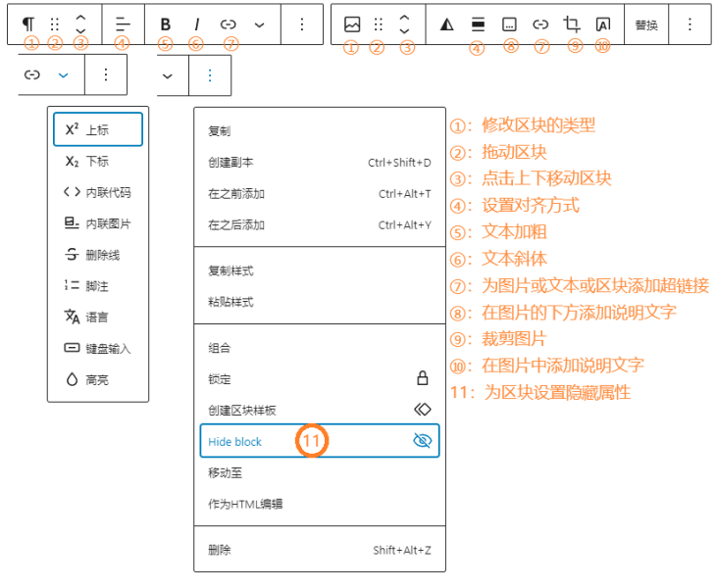Insert 脚注 footnote
This screenshot has height=588, width=716.
pos(98,286)
